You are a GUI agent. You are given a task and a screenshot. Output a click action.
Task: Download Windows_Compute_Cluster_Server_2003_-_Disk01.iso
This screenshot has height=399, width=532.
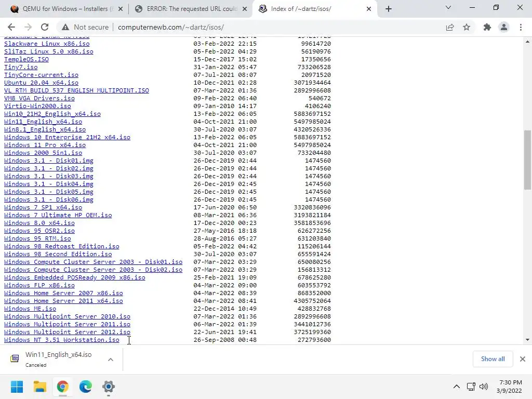click(x=94, y=262)
